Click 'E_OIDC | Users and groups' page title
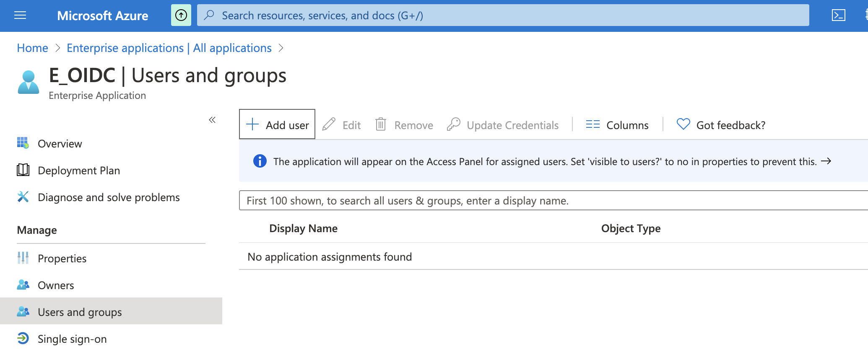The width and height of the screenshot is (868, 357). (168, 75)
